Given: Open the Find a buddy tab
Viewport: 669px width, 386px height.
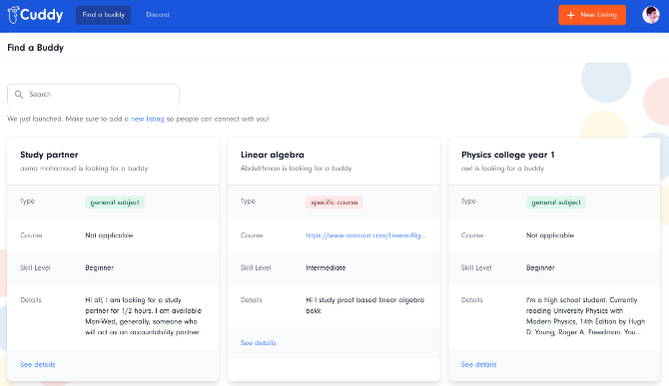Looking at the screenshot, I should pyautogui.click(x=103, y=15).
